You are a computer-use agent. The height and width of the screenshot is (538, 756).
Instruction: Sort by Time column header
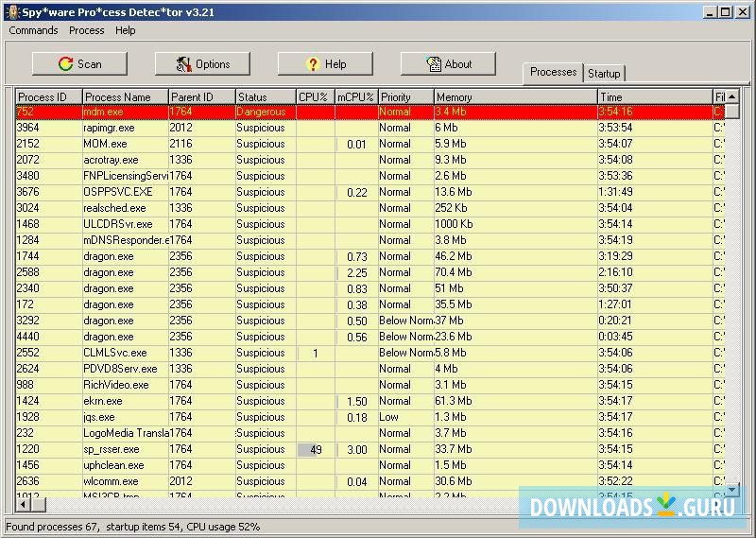[x=655, y=97]
